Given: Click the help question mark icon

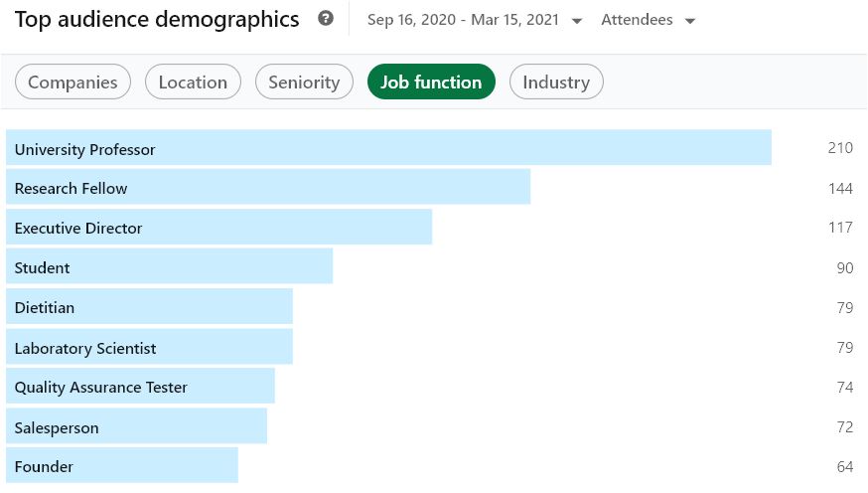Looking at the screenshot, I should coord(326,19).
